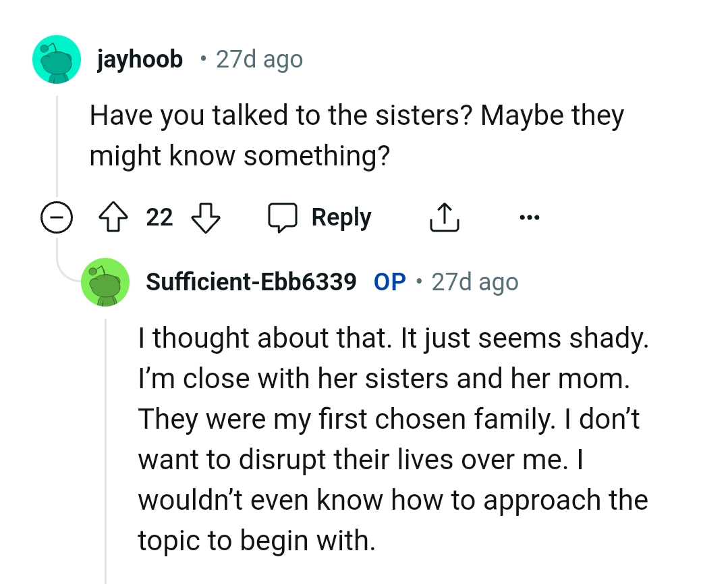Open Sufficient-Ebb6339's profile page

click(251, 282)
